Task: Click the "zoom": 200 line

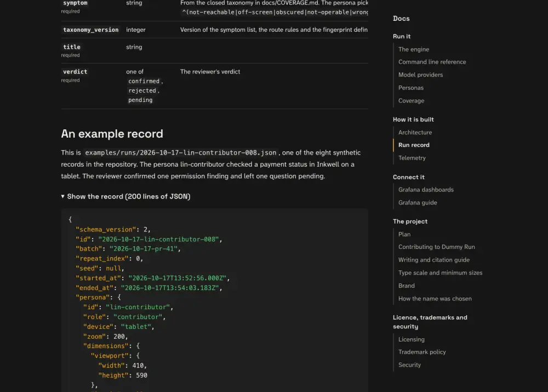Action: pos(106,337)
